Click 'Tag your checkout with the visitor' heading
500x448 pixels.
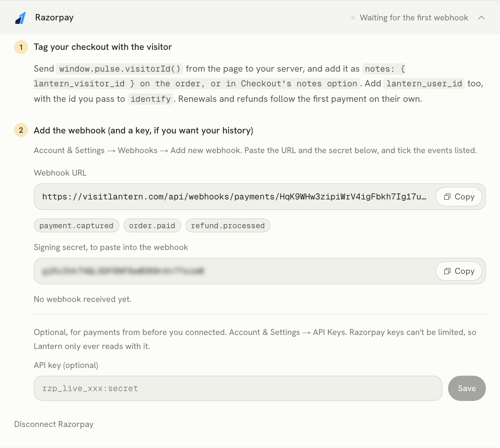click(103, 47)
